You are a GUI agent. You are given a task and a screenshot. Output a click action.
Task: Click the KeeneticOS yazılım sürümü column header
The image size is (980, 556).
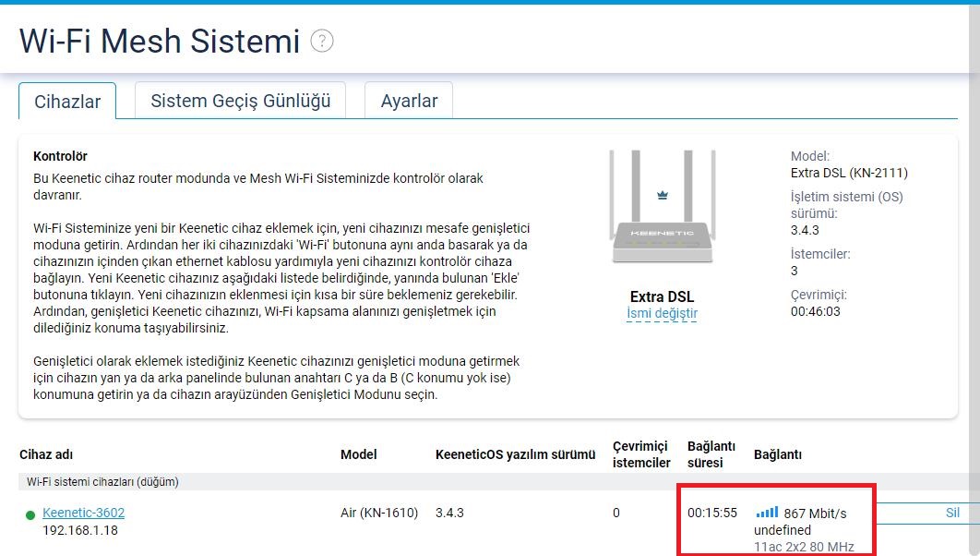coord(516,454)
